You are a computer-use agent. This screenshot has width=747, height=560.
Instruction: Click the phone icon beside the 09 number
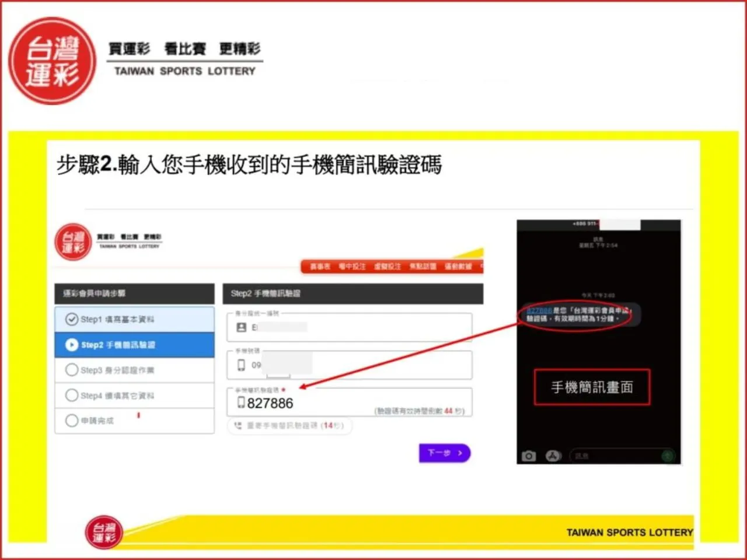tap(241, 365)
